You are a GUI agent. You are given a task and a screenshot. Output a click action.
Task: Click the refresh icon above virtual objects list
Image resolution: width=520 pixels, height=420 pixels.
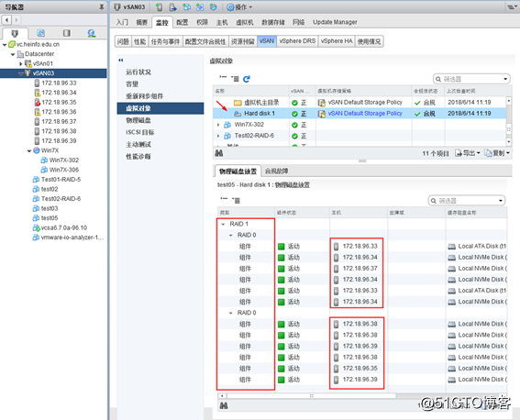[x=247, y=79]
